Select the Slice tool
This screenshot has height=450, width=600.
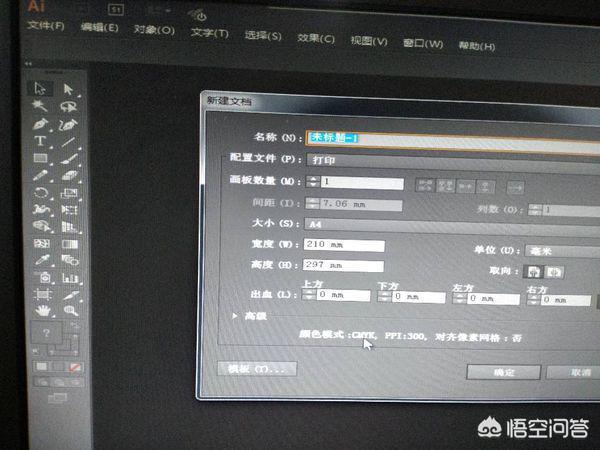click(x=71, y=294)
